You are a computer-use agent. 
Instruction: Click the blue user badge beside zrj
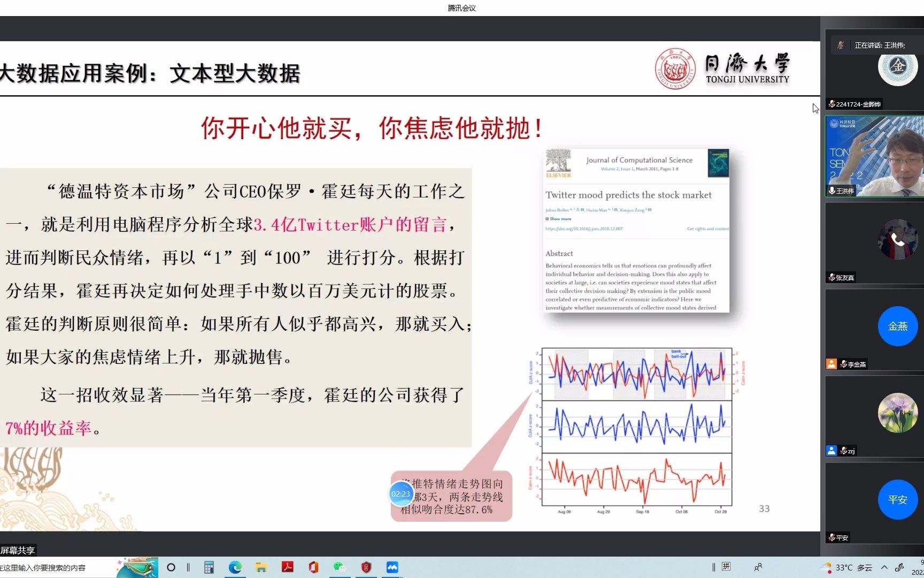[831, 451]
